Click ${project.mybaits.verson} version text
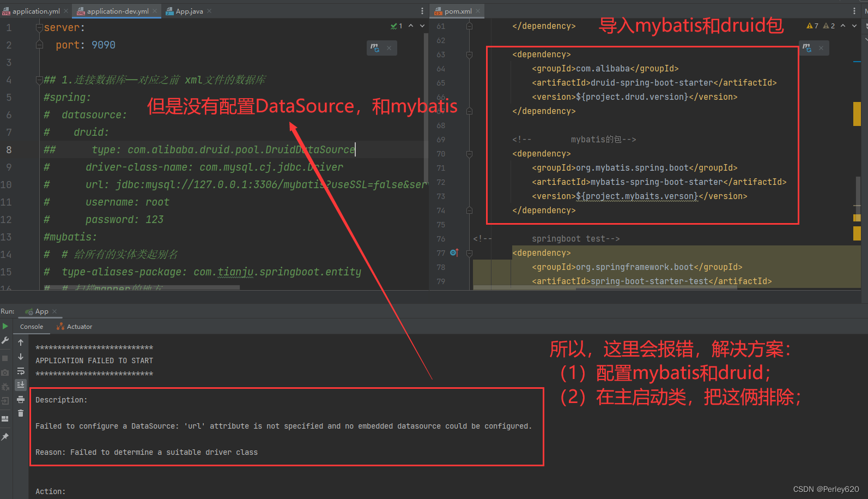This screenshot has width=868, height=499. coord(637,196)
